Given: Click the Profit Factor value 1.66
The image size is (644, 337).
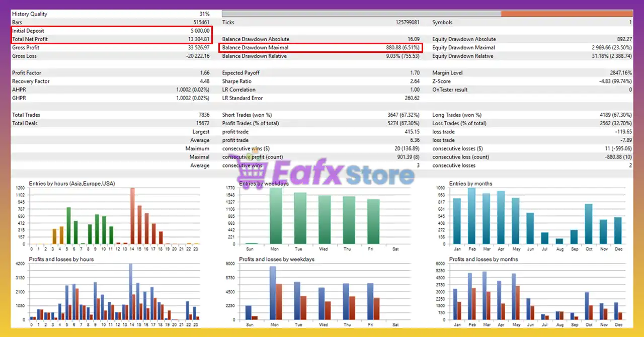Looking at the screenshot, I should [204, 73].
